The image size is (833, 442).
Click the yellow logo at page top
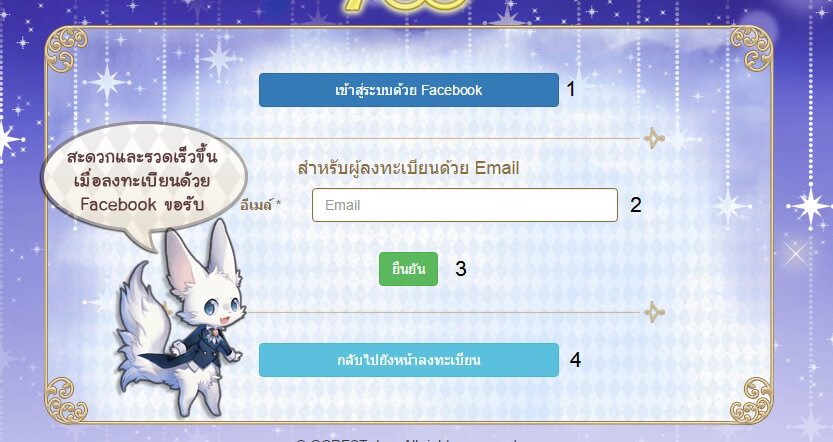pos(405,6)
